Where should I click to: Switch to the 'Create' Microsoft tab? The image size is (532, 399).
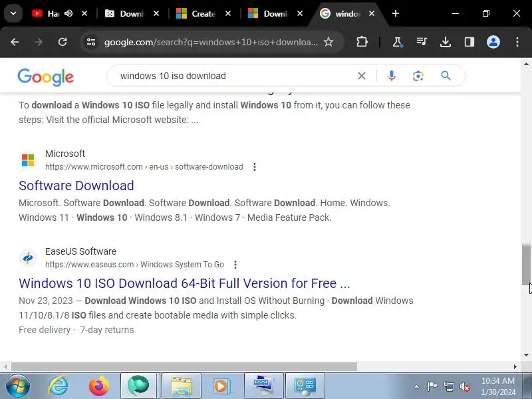point(203,13)
